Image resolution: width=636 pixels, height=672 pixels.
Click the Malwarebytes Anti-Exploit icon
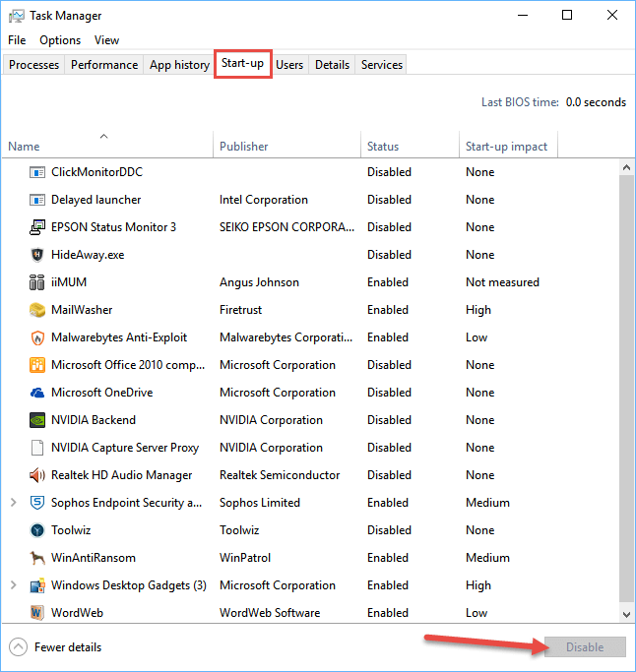coord(37,337)
